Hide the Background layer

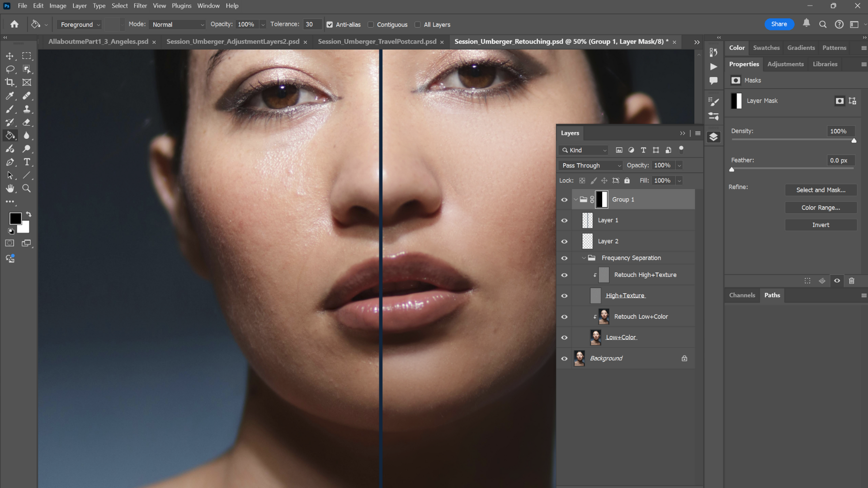coord(564,358)
